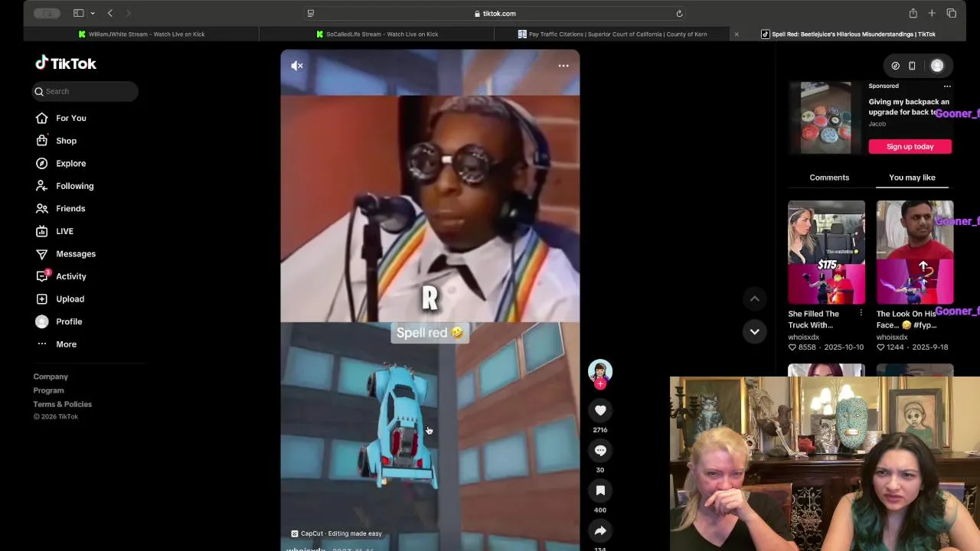Viewport: 980px width, 551px height.
Task: Open the video's three-dot options menu
Action: [x=563, y=66]
